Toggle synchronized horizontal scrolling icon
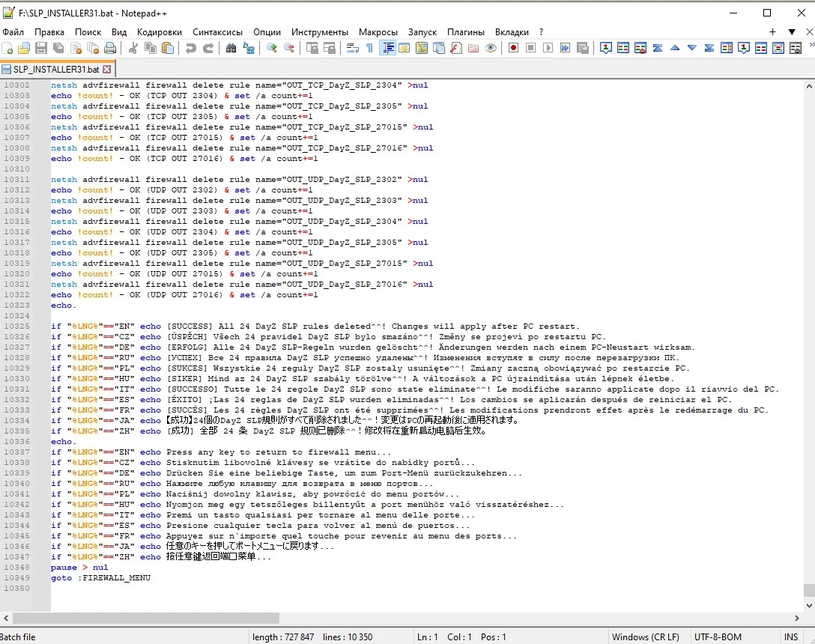 coord(330,49)
